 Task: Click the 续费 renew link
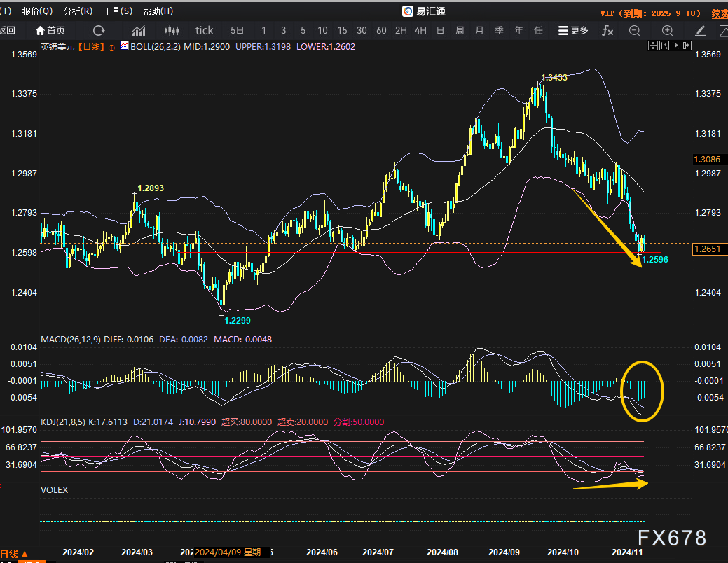[x=719, y=13]
